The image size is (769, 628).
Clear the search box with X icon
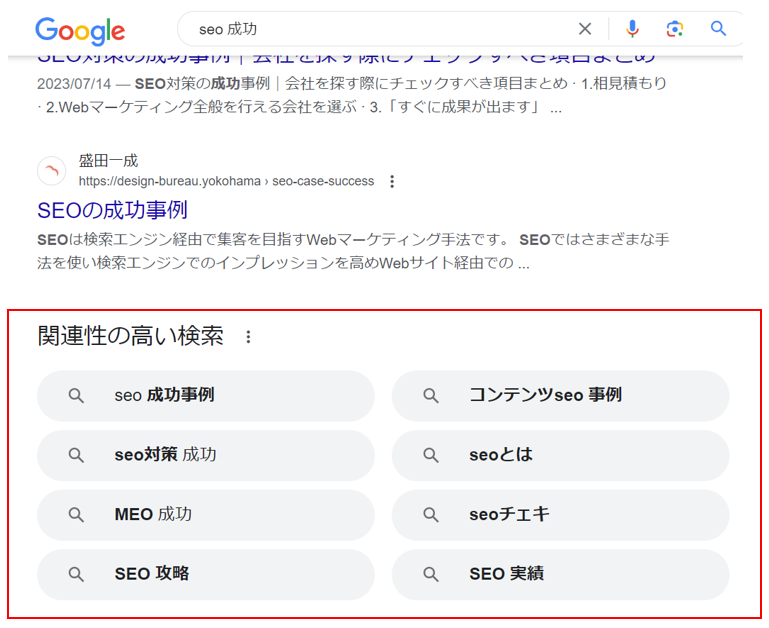pyautogui.click(x=585, y=29)
